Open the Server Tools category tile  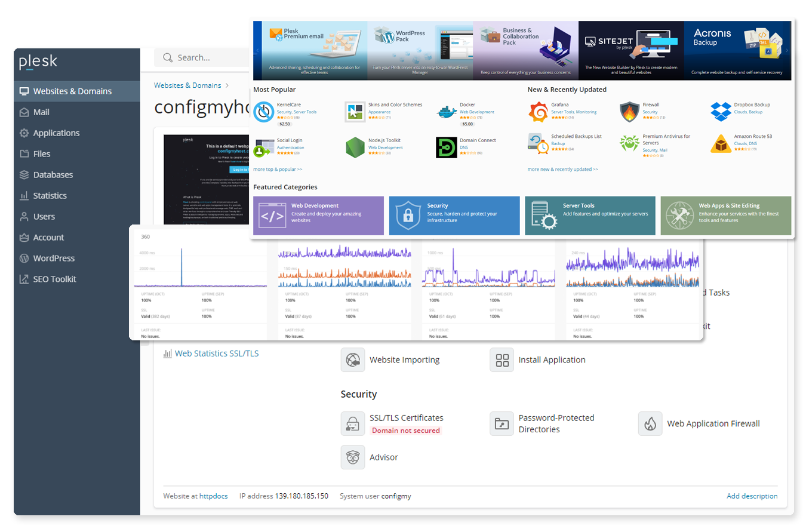click(x=590, y=216)
